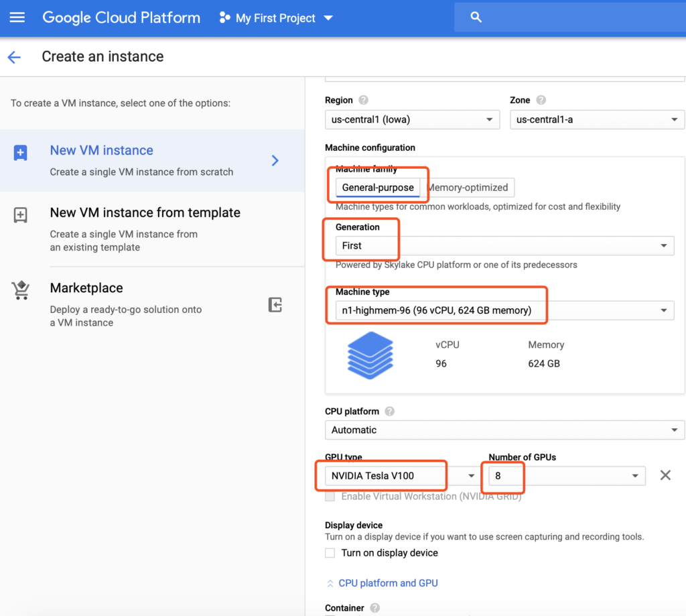The width and height of the screenshot is (686, 616).
Task: Open the Region help icon
Action: (x=363, y=101)
